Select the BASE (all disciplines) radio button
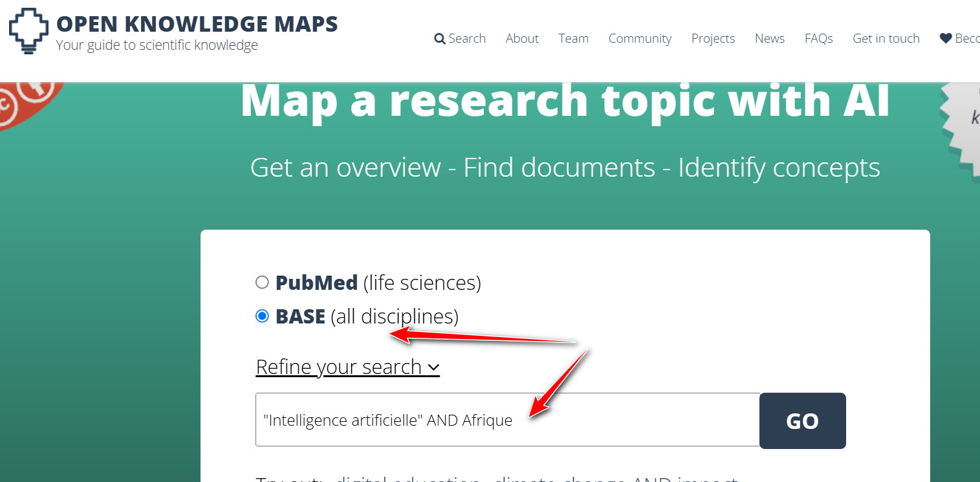This screenshot has height=482, width=980. pos(263,316)
